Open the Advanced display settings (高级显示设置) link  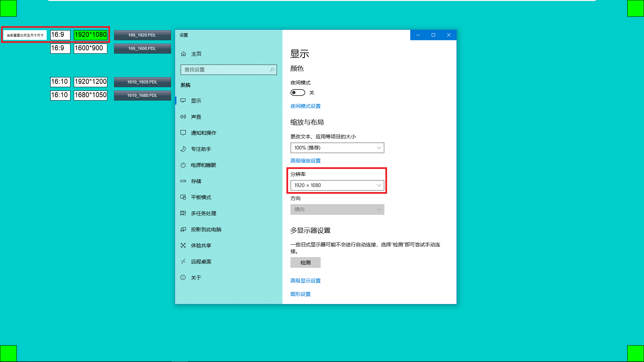tap(305, 281)
